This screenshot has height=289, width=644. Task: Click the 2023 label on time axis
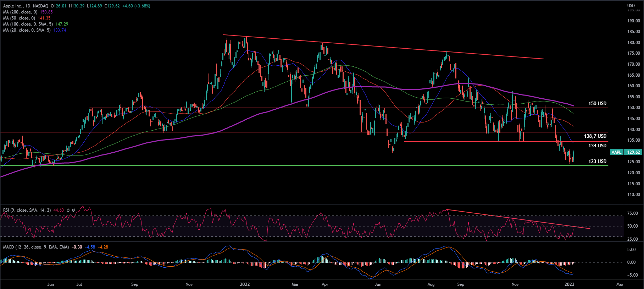(x=569, y=284)
